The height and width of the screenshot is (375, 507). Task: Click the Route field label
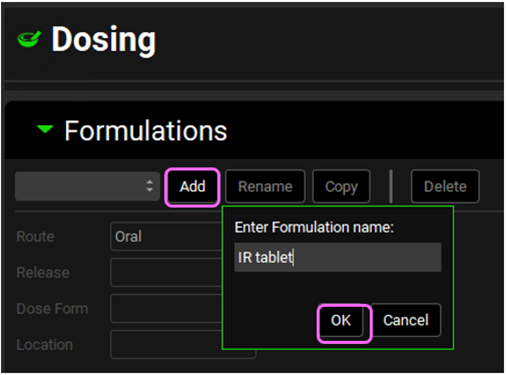pos(35,237)
